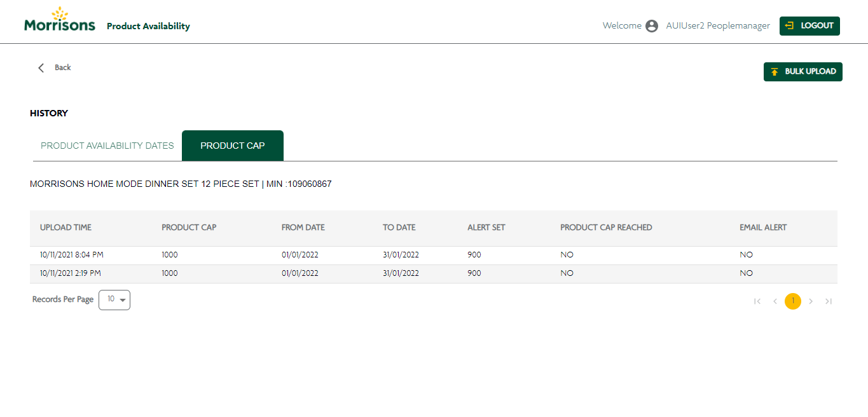Go to first page of records
The image size is (868, 417).
click(x=757, y=301)
